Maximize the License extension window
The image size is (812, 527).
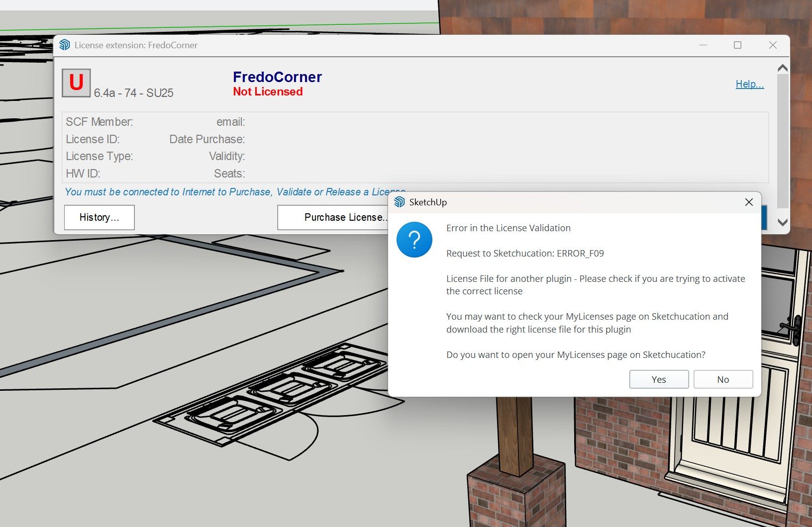737,45
